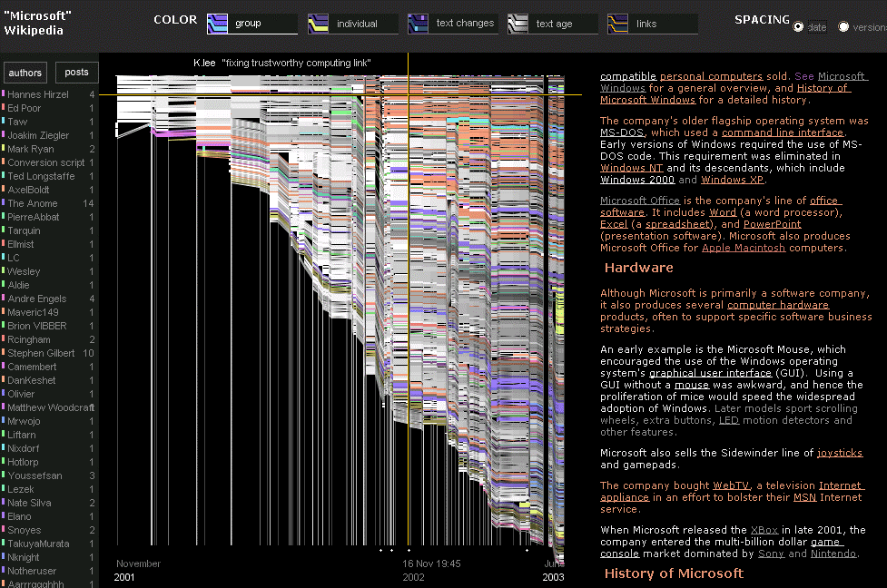Switch to the authors tab
The width and height of the screenshot is (887, 588).
[25, 73]
